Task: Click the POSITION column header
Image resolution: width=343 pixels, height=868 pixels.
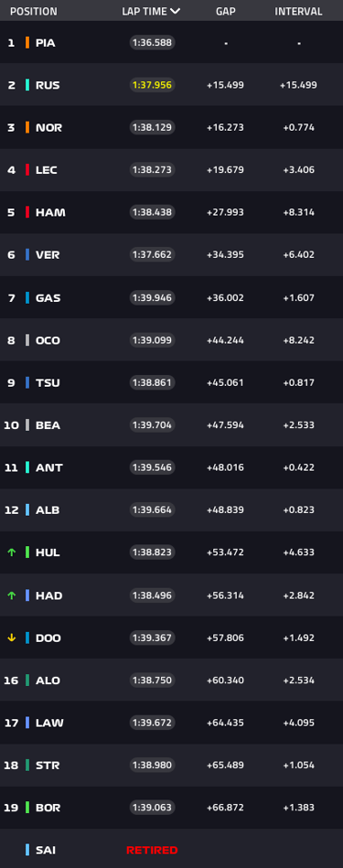Action: pos(33,11)
